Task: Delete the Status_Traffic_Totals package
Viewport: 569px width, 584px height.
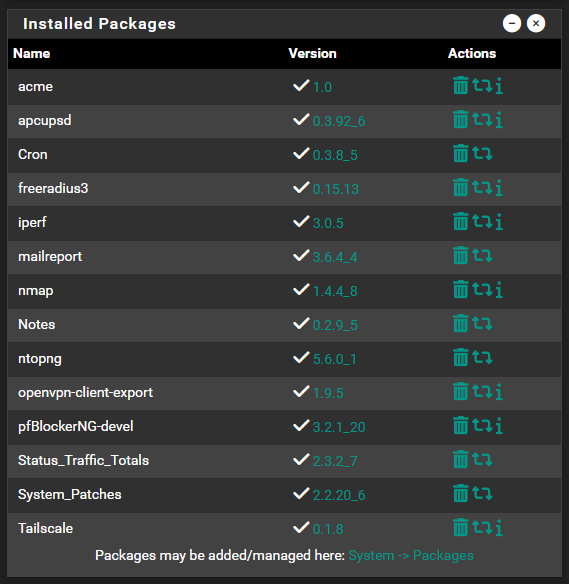Action: click(461, 460)
